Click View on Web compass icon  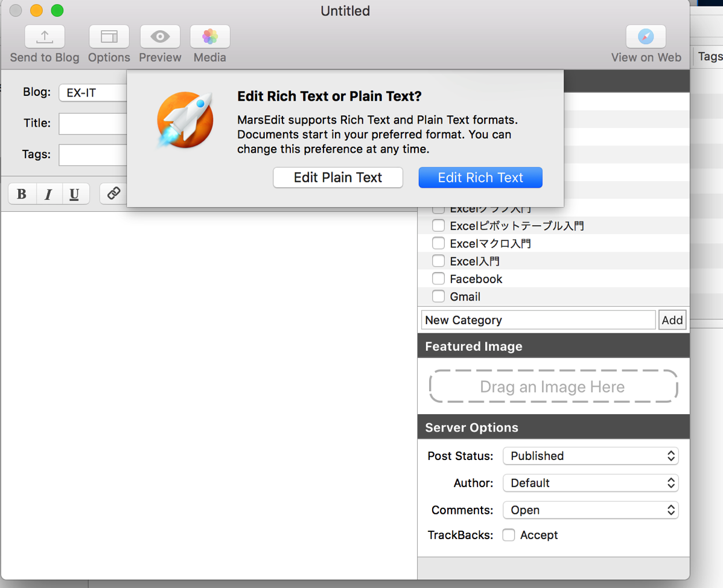pos(646,36)
